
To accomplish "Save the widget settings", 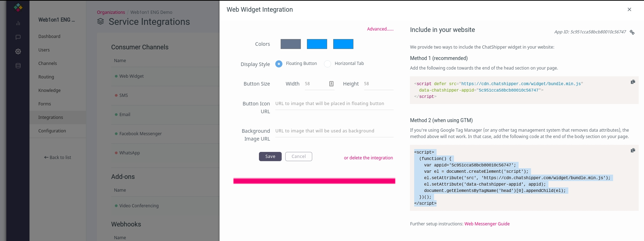I will [x=270, y=157].
